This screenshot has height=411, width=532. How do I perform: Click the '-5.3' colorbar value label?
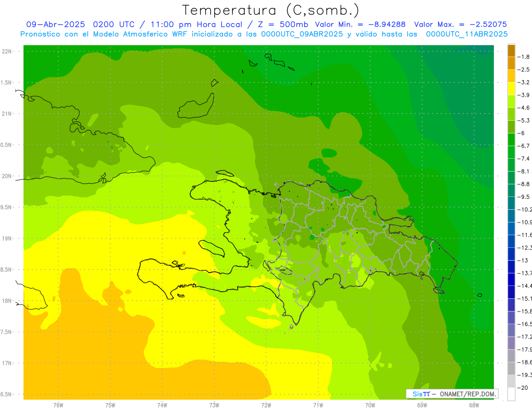tap(524, 120)
